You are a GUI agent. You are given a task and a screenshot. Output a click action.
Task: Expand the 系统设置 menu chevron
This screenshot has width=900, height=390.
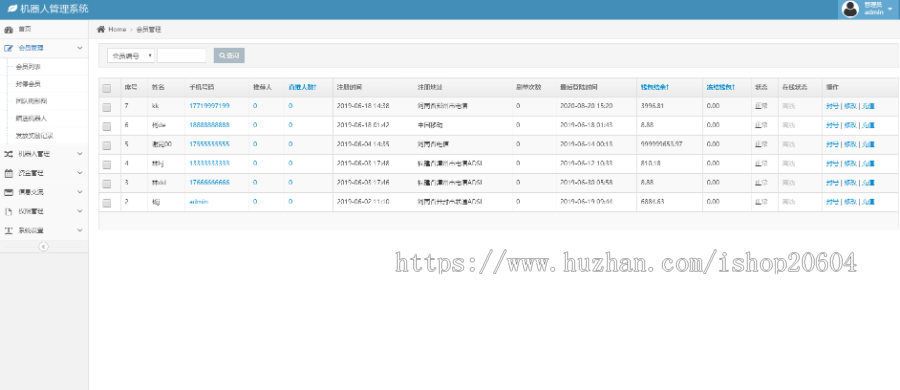point(80,230)
